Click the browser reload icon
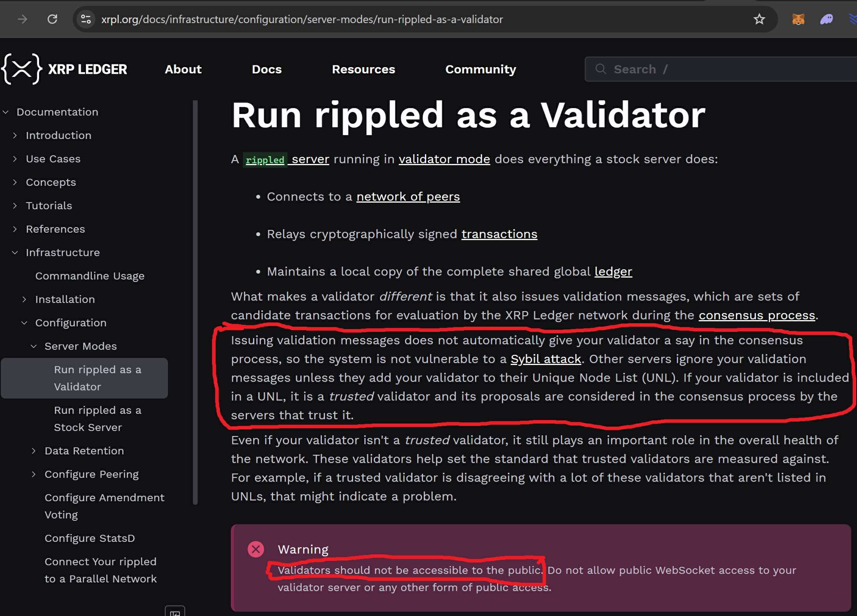Viewport: 857px width, 616px height. [52, 19]
